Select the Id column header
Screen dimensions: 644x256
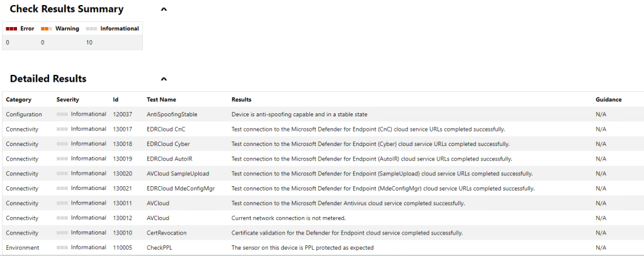pos(116,99)
